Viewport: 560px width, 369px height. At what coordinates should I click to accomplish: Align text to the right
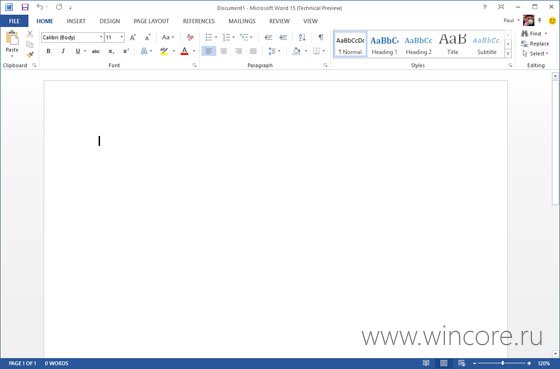point(239,51)
